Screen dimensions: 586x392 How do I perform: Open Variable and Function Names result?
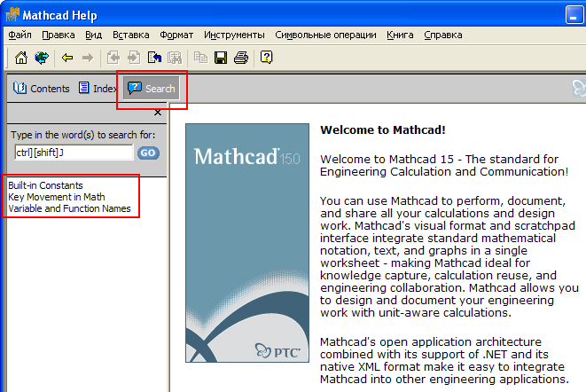[69, 208]
